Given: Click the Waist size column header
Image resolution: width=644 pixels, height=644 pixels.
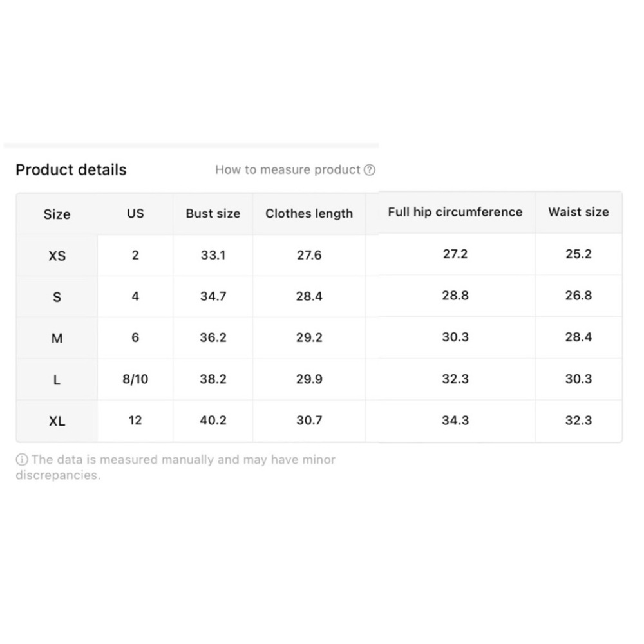Looking at the screenshot, I should click(578, 212).
